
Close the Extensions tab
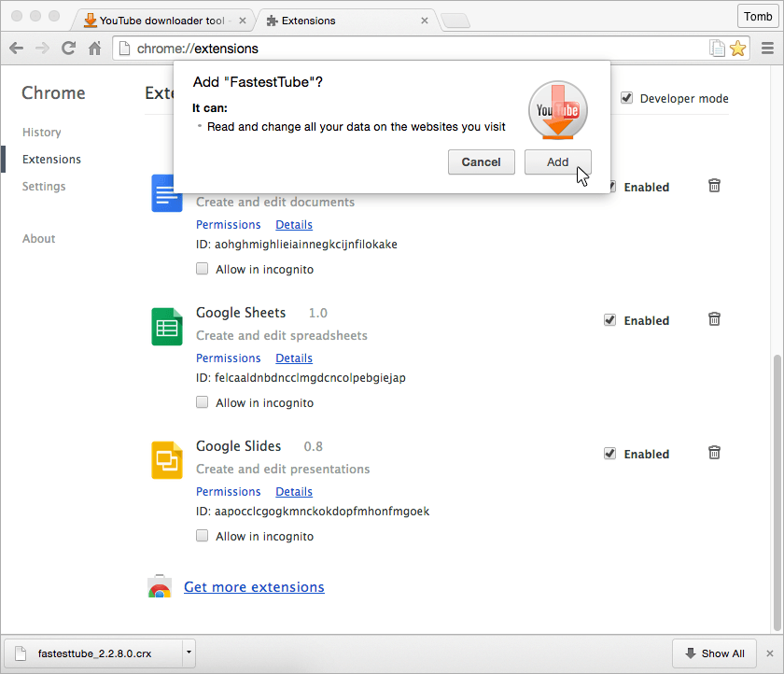coord(425,21)
